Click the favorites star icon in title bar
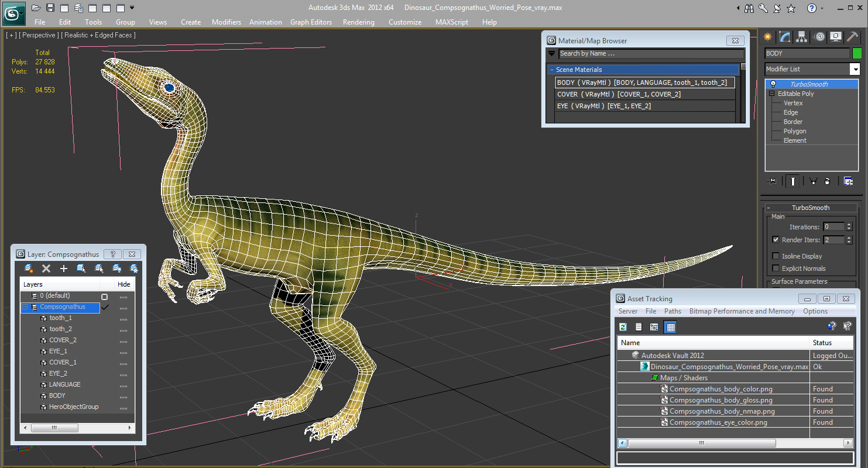868x468 pixels. pos(791,8)
